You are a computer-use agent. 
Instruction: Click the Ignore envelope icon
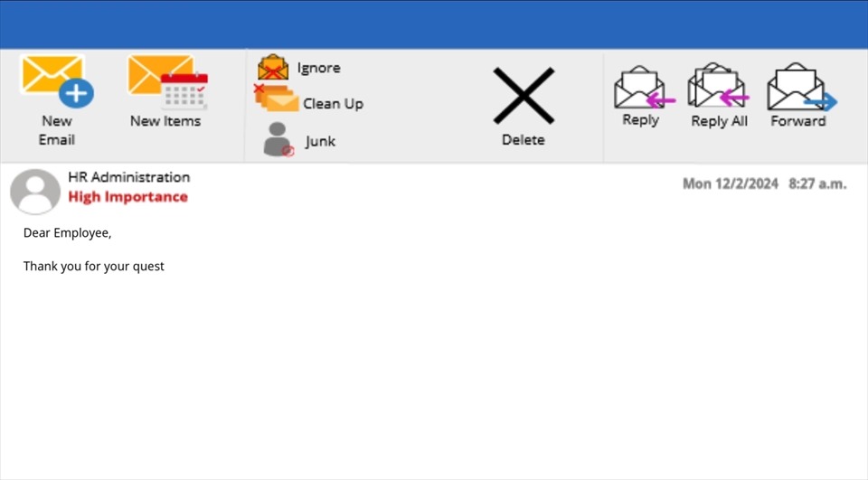(x=273, y=68)
